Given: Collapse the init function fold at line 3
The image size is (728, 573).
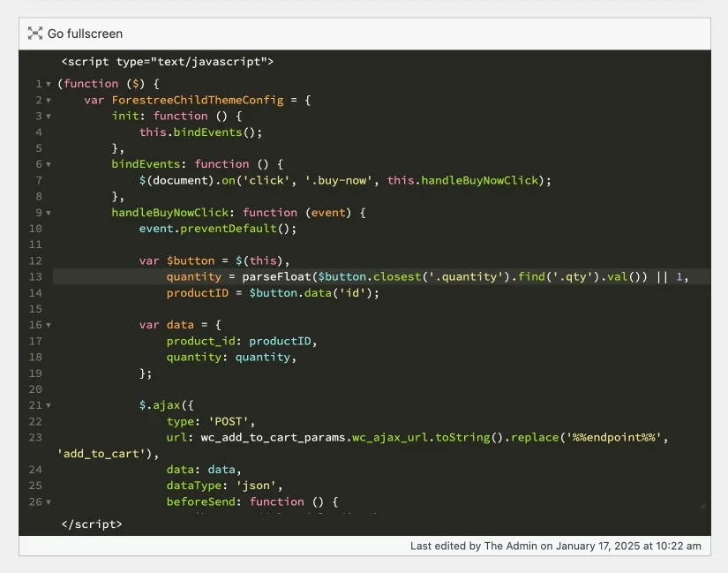Looking at the screenshot, I should coord(49,117).
